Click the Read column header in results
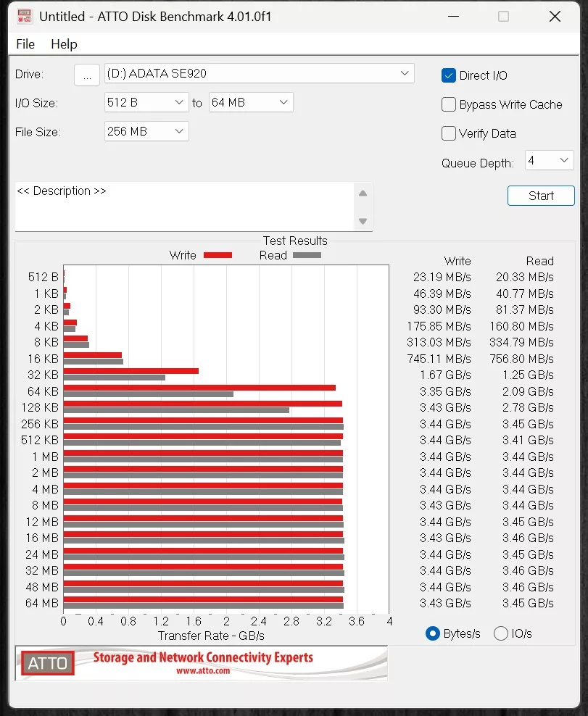 click(x=540, y=261)
